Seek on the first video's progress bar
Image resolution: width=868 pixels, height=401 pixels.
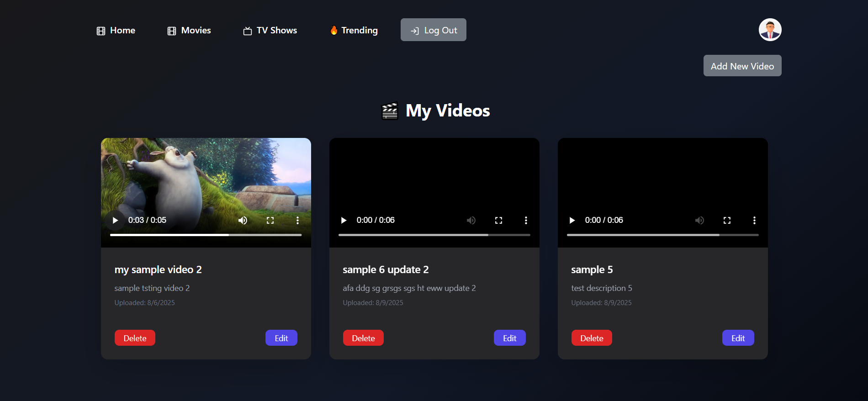[x=206, y=235]
